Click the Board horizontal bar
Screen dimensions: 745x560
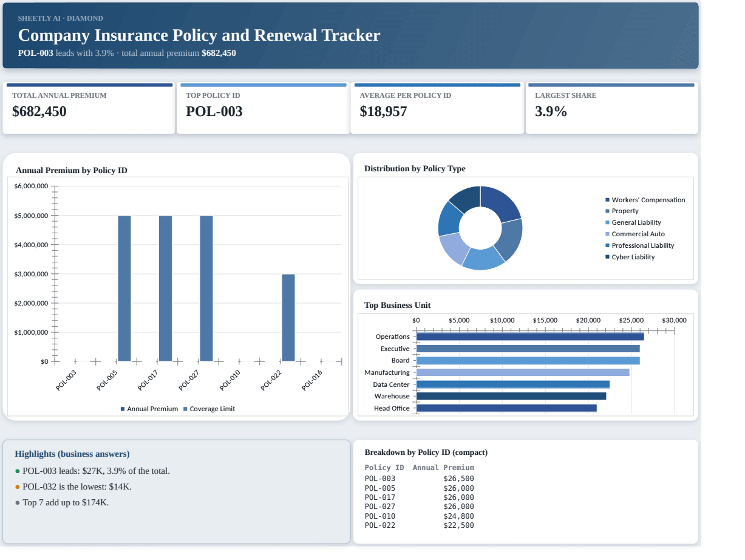528,361
